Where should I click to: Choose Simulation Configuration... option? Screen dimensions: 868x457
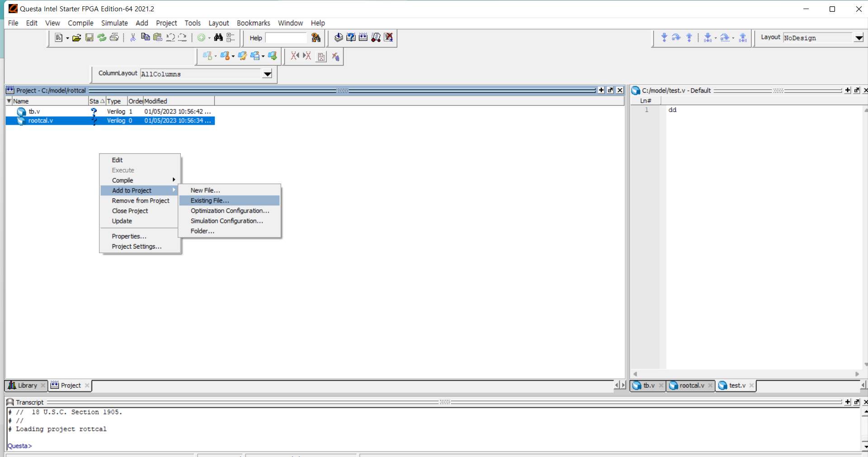(x=229, y=221)
